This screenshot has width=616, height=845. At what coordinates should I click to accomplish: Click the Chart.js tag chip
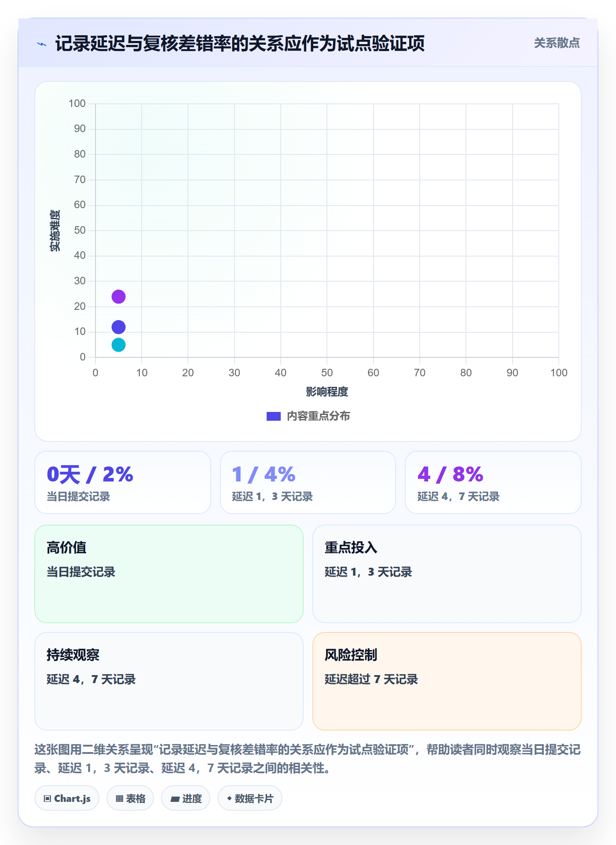(67, 798)
